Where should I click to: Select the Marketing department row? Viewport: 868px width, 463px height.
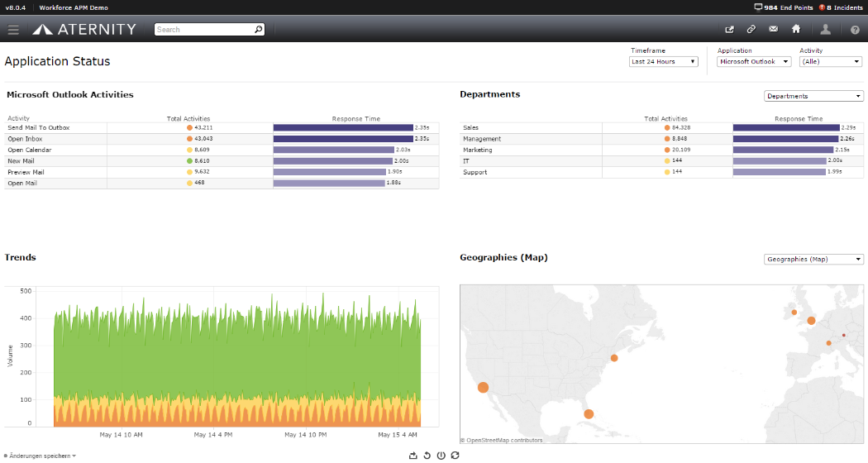[661, 150]
